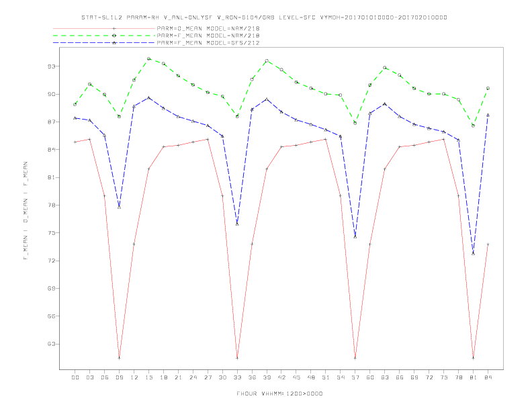Click blue GFS triangle data point at hour 63
Screen dimensions: 532x411
point(385,104)
